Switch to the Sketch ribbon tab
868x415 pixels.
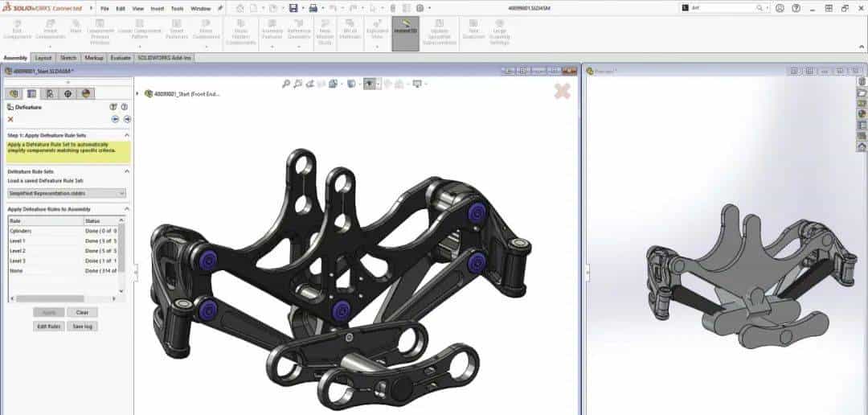(x=68, y=58)
